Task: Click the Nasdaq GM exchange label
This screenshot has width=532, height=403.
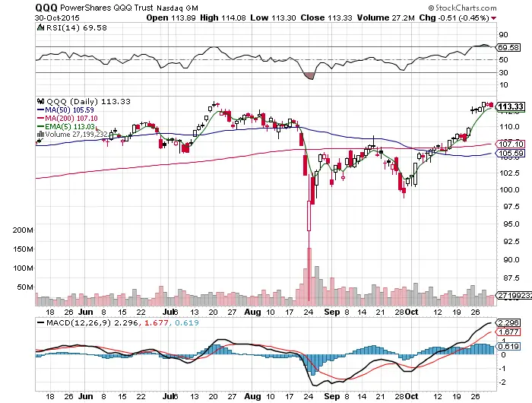Action: pyautogui.click(x=177, y=8)
